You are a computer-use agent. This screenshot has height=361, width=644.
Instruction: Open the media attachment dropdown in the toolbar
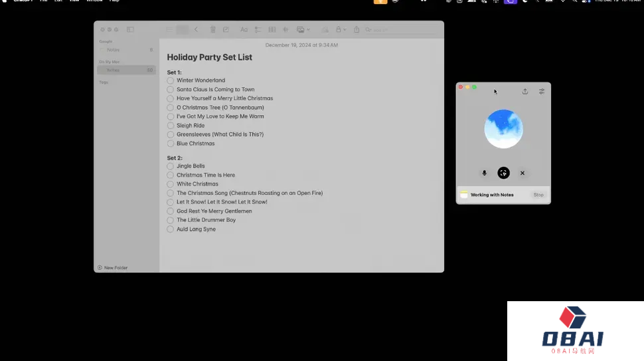coord(303,30)
